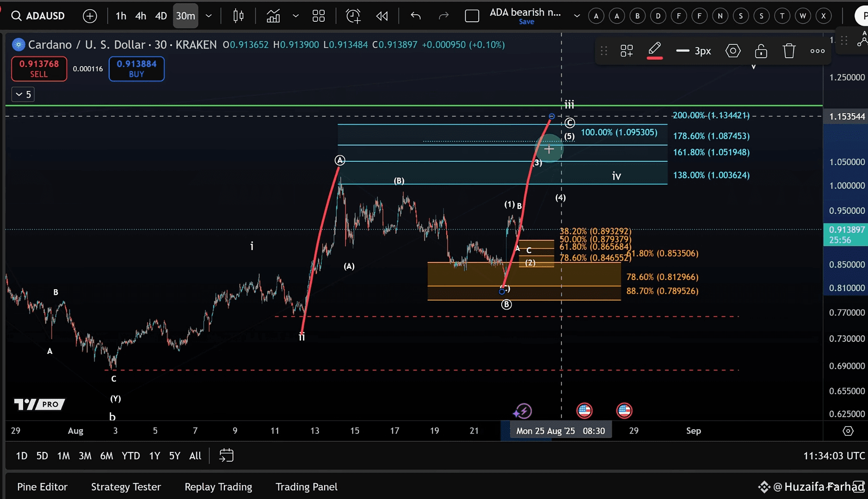Viewport: 868px width, 499px height.
Task: Click the 88.70% (0.789526) retracement label
Action: [x=662, y=291]
